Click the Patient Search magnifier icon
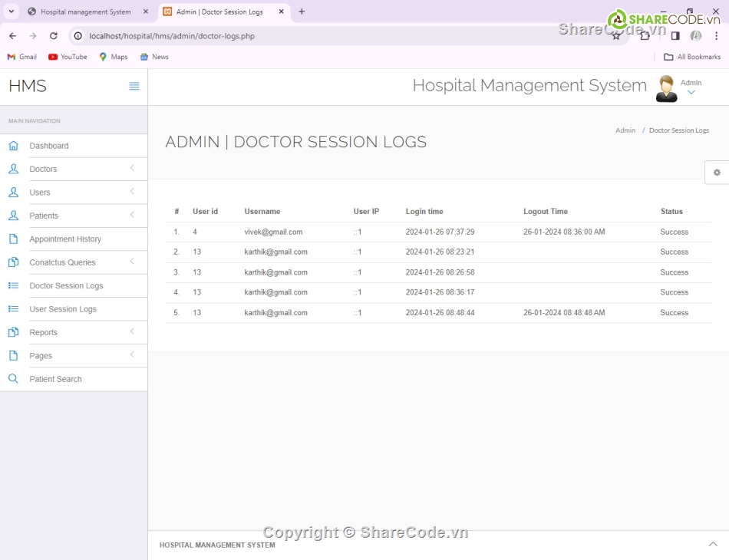The height and width of the screenshot is (560, 729). [13, 379]
